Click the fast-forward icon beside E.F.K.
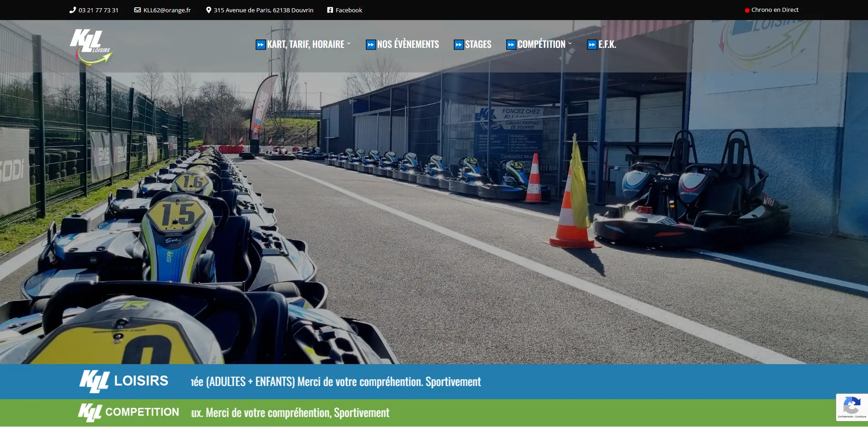868x427 pixels. 591,45
